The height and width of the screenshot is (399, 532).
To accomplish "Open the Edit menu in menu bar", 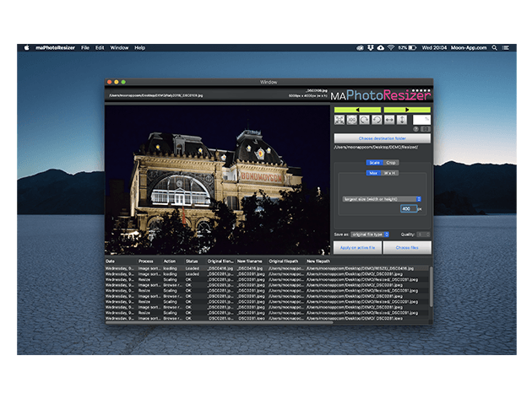I will 100,47.
